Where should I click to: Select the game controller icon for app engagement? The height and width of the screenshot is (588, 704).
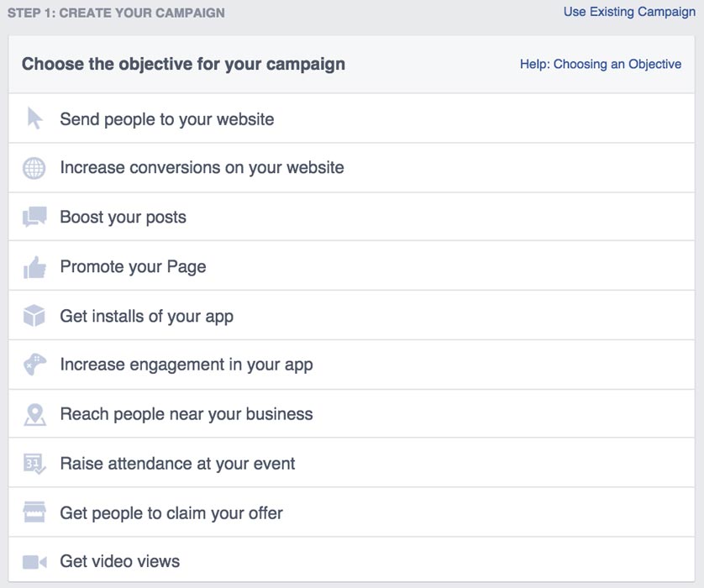tap(34, 365)
